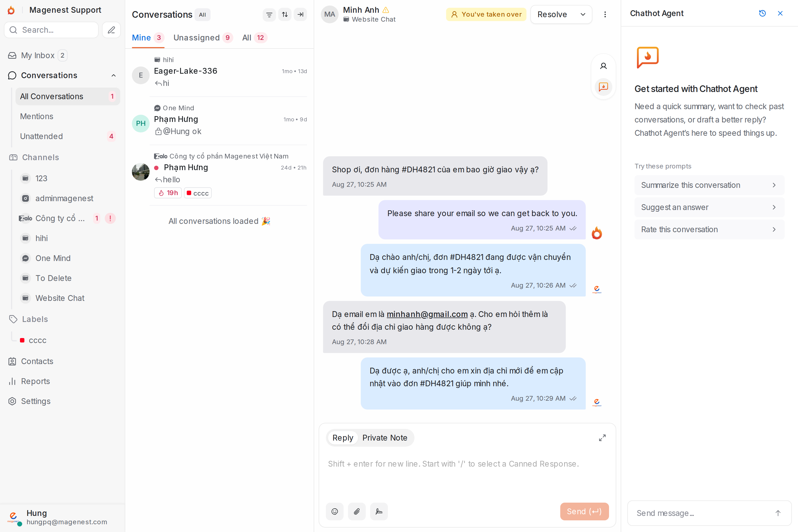The image size is (798, 532).
Task: Expand Summarize this conversation prompt
Action: click(709, 185)
